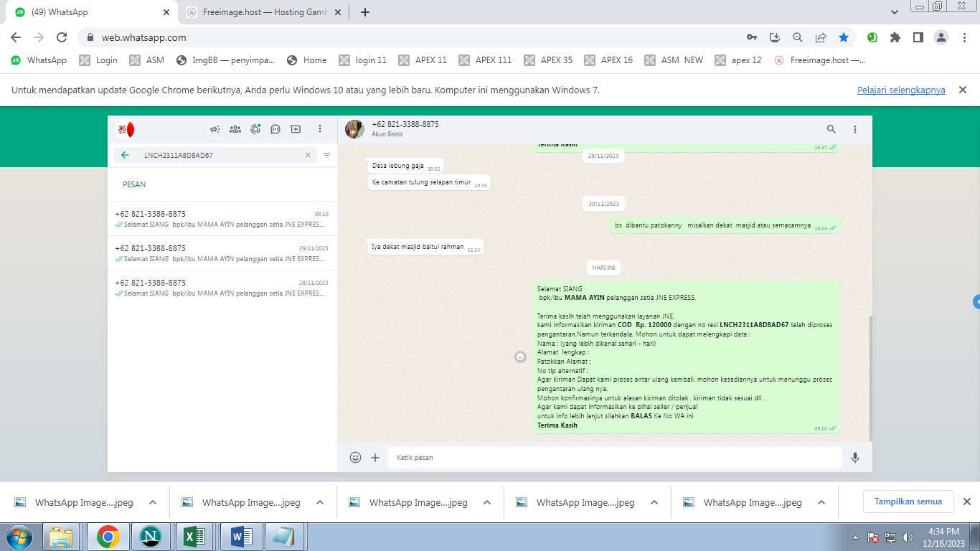
Task: Switch to the '(49) WhatsApp' browser tab
Action: (93, 12)
